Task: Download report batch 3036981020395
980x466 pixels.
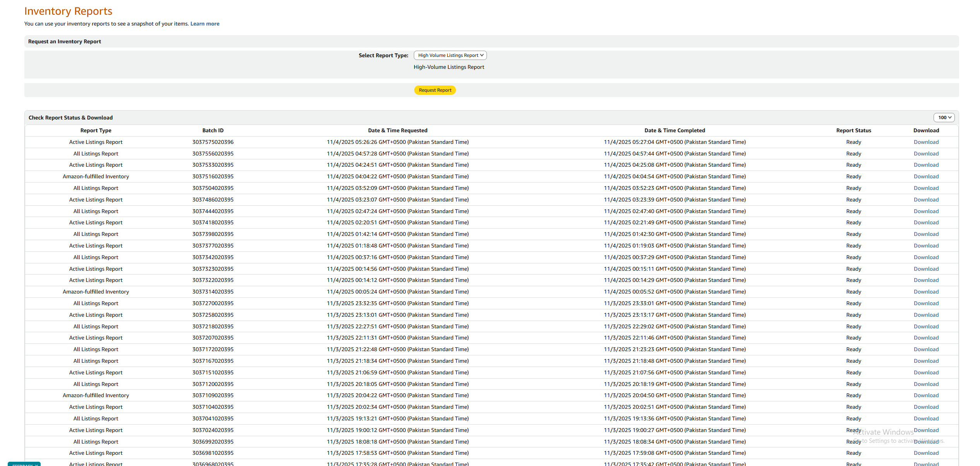Action: (x=926, y=453)
